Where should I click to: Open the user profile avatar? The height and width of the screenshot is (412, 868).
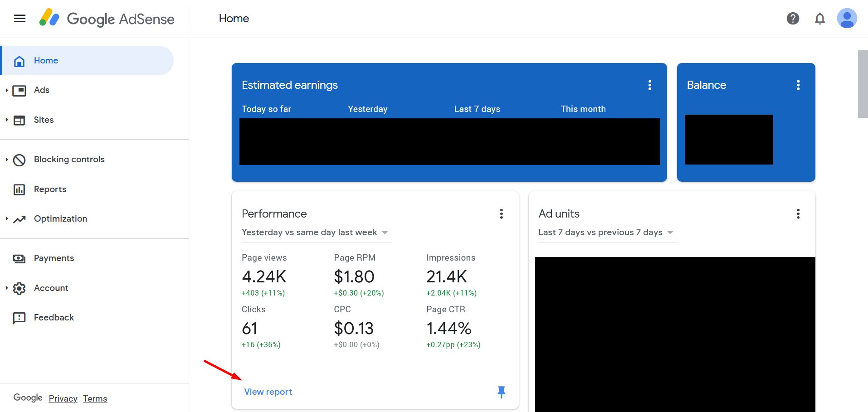(x=847, y=18)
